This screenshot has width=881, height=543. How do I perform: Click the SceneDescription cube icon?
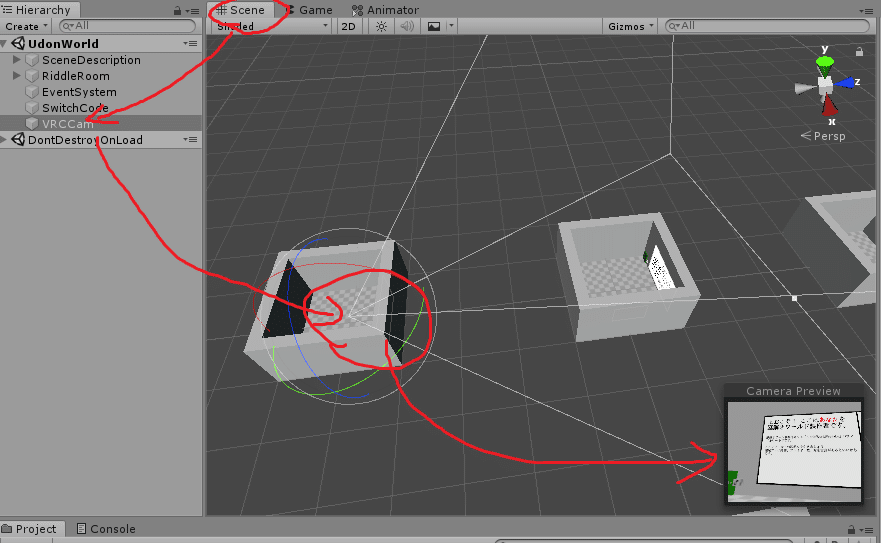point(32,60)
